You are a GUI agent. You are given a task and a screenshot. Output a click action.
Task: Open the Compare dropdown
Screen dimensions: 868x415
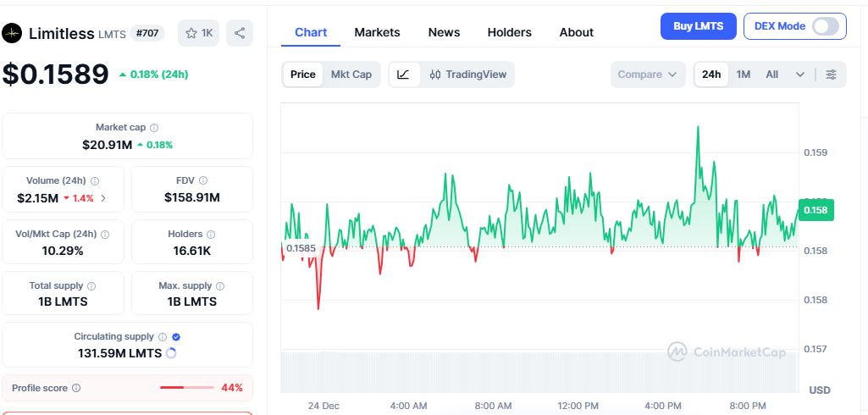point(648,75)
